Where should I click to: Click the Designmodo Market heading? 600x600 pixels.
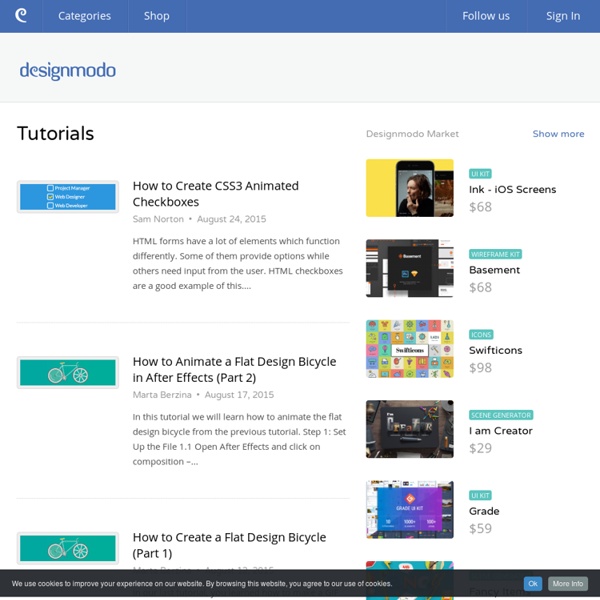pyautogui.click(x=412, y=134)
